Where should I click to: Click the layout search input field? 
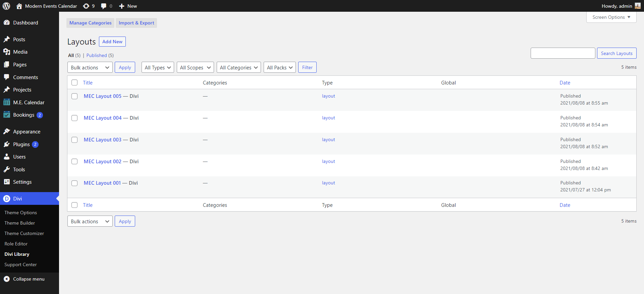coord(562,53)
